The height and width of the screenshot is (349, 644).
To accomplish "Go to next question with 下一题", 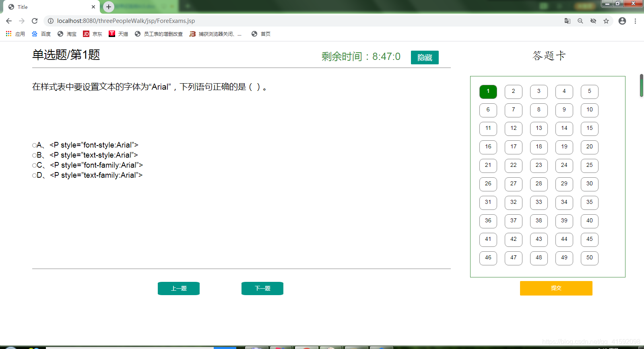I will (262, 288).
